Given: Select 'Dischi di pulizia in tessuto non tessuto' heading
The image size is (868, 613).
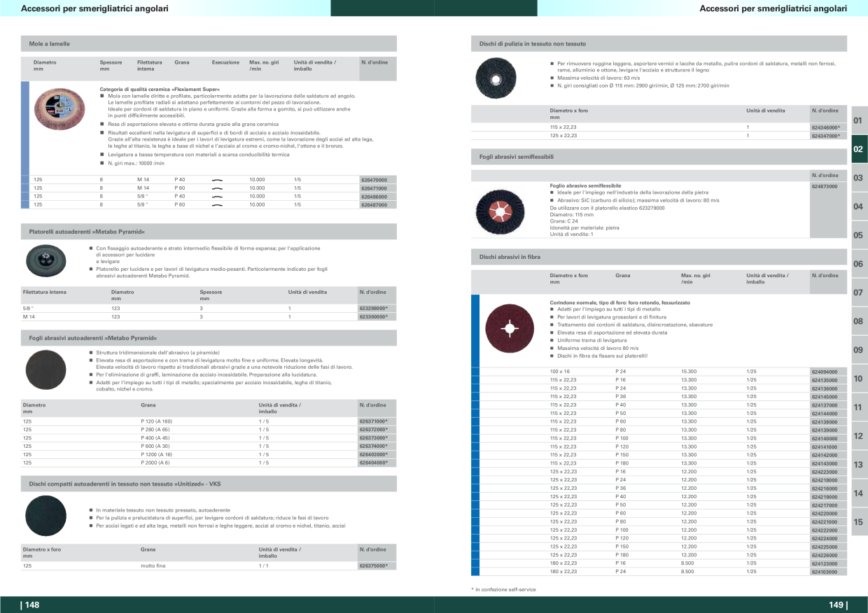Looking at the screenshot, I should pos(533,43).
